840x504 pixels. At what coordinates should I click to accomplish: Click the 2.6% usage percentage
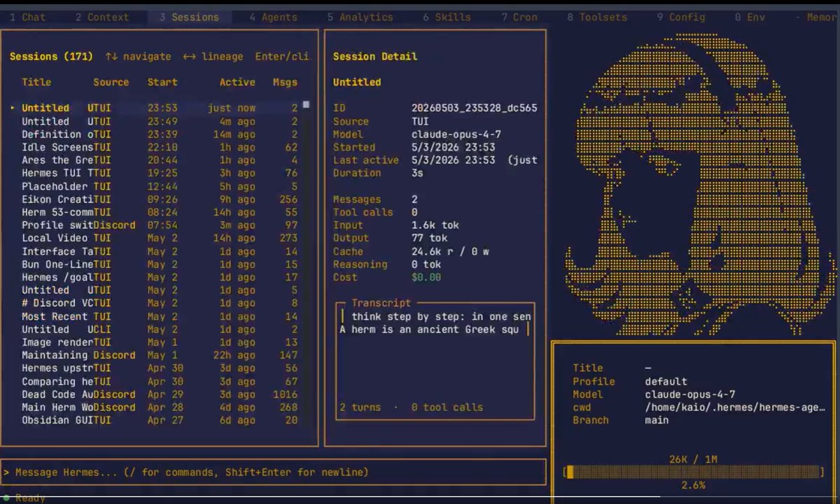tap(692, 485)
